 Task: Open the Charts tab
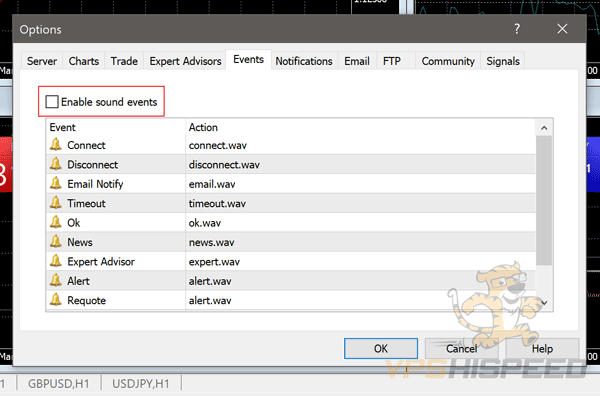coord(84,61)
